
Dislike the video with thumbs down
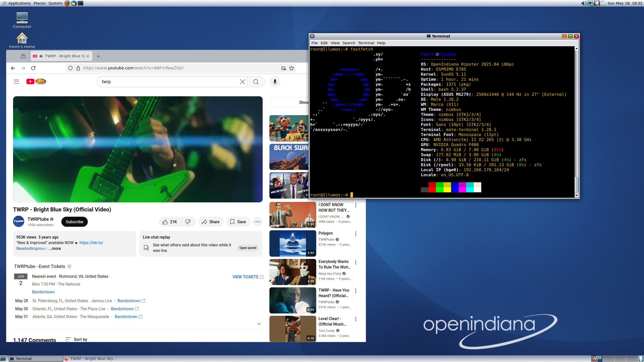point(188,222)
